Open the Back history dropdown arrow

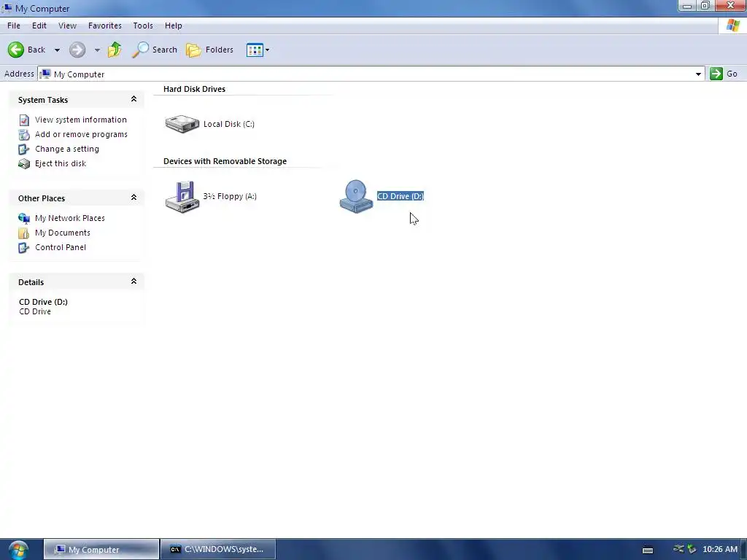tap(57, 50)
